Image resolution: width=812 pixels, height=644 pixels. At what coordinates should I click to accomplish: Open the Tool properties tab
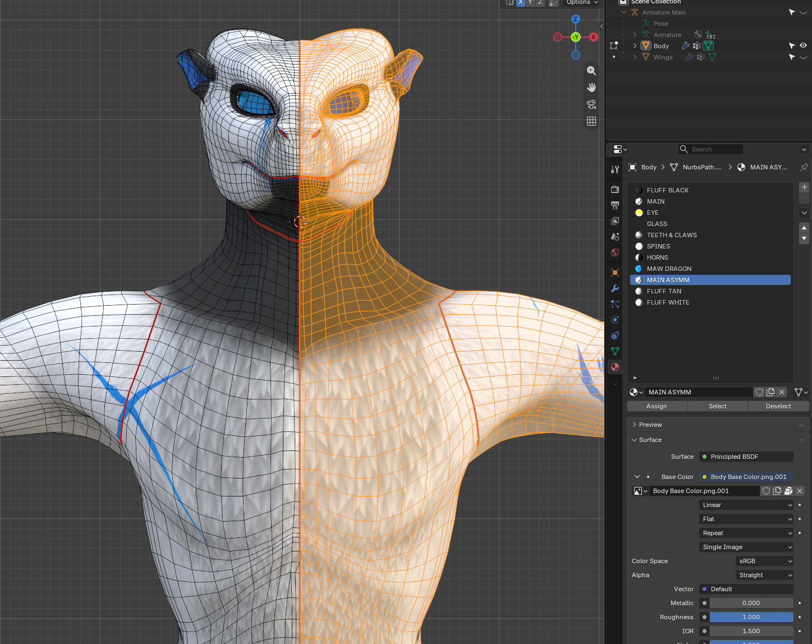tap(615, 169)
